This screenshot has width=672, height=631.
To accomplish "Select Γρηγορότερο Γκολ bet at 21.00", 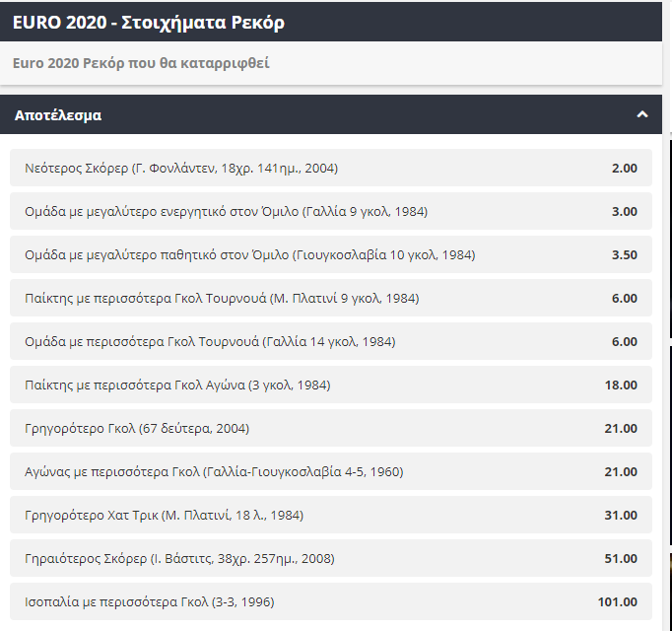I will (331, 428).
